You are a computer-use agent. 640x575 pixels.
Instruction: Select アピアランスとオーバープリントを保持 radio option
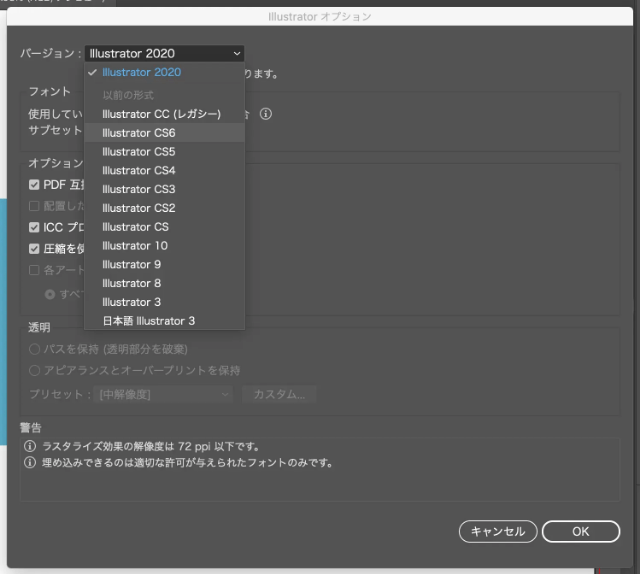[35, 370]
